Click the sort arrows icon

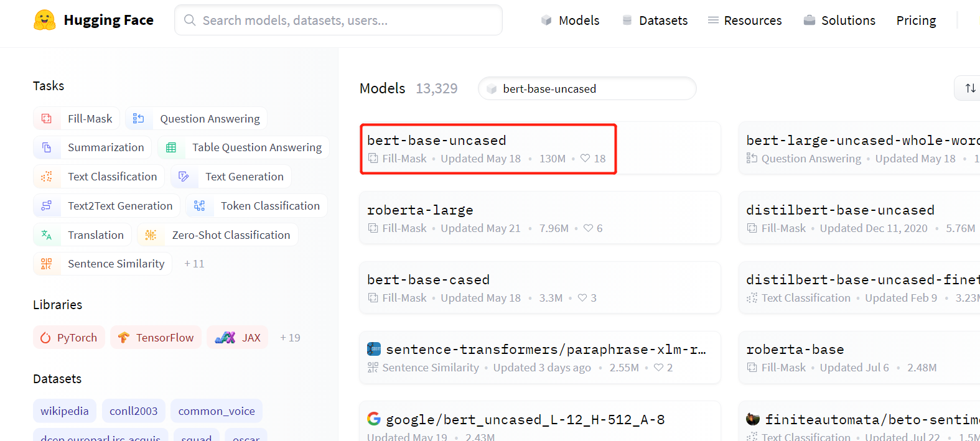pyautogui.click(x=970, y=88)
